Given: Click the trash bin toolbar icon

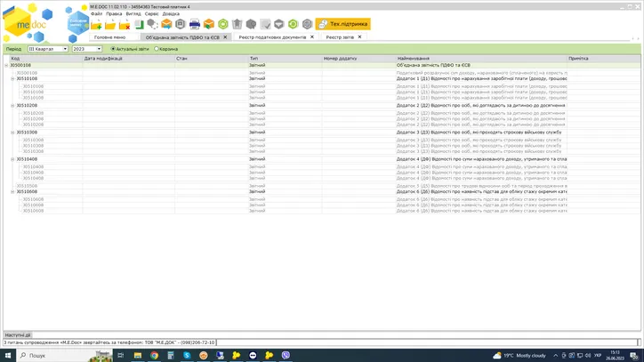Looking at the screenshot, I should click(237, 25).
